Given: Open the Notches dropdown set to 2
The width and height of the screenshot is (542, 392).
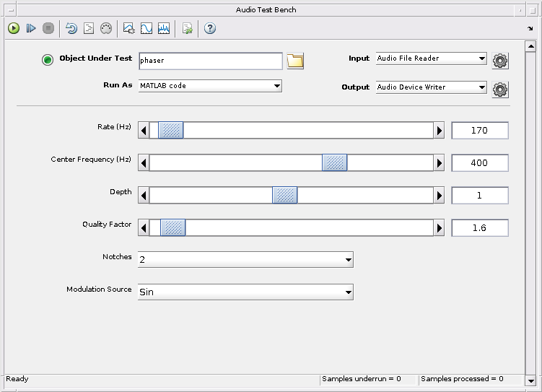Looking at the screenshot, I should coord(245,260).
